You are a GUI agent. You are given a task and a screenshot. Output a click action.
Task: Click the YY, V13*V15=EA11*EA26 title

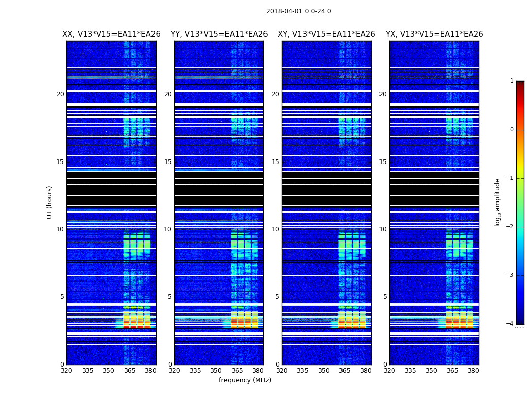click(x=219, y=34)
